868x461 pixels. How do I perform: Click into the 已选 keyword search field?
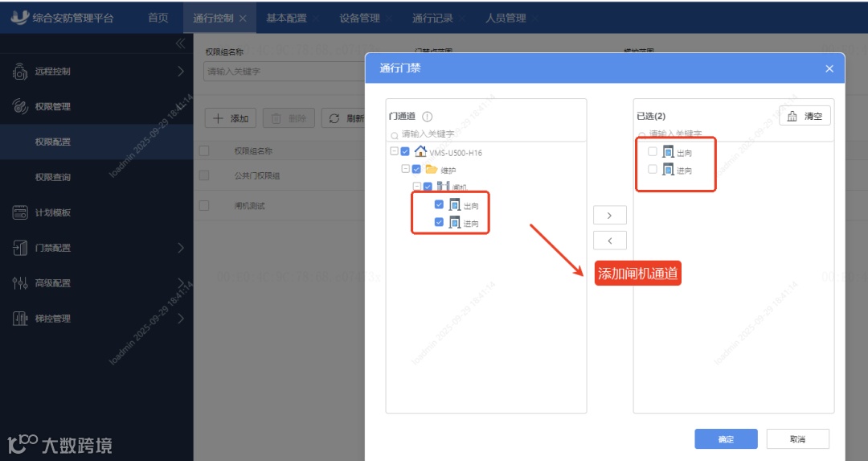[734, 134]
